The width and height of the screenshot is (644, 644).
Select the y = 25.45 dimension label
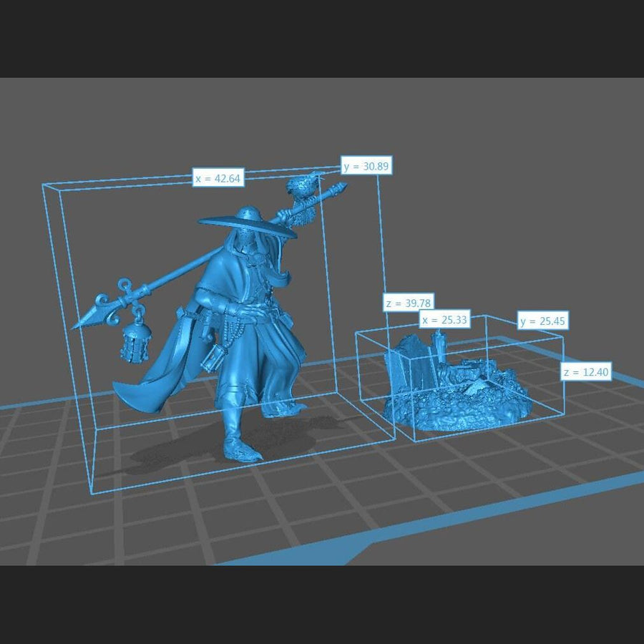tap(542, 321)
